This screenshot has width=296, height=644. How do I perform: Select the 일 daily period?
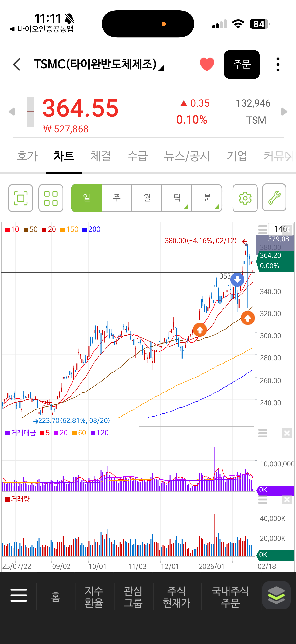tap(86, 198)
